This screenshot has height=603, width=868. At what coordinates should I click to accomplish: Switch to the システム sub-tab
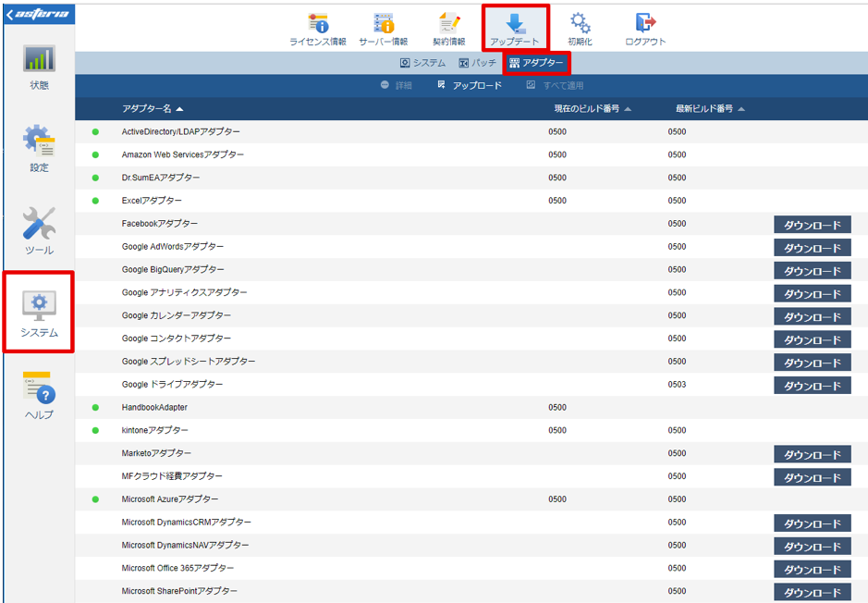423,63
